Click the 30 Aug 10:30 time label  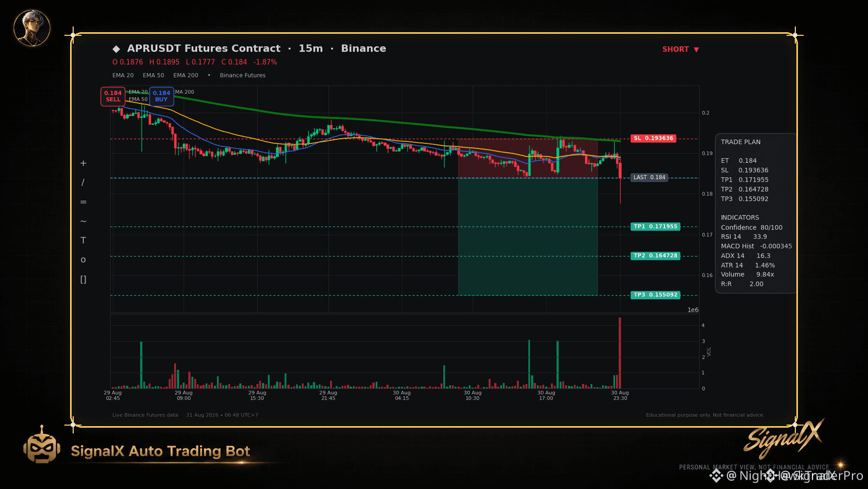(x=472, y=395)
